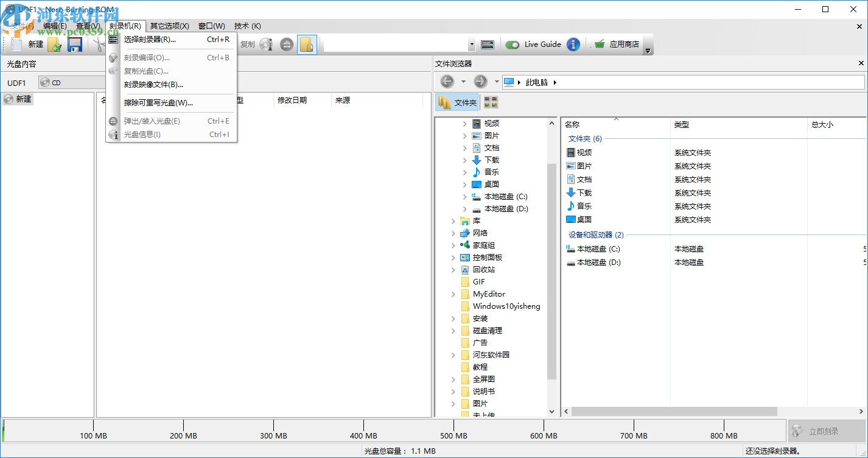Save the compilation with the floppy disk icon
868x458 pixels.
(x=74, y=44)
